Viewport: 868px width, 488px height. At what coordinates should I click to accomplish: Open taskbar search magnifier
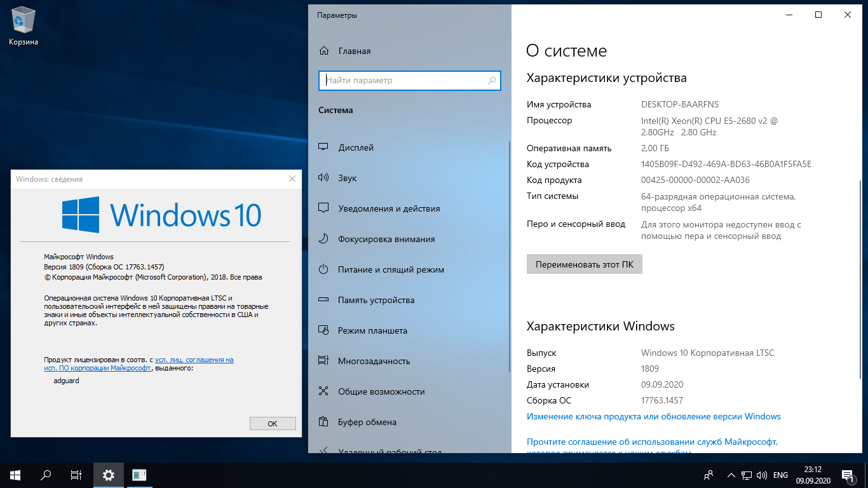46,475
